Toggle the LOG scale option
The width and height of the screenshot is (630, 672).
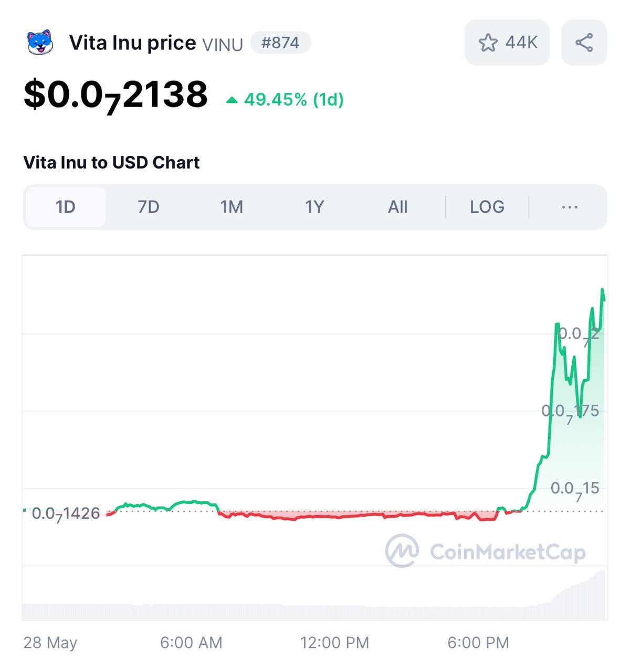pyautogui.click(x=487, y=207)
